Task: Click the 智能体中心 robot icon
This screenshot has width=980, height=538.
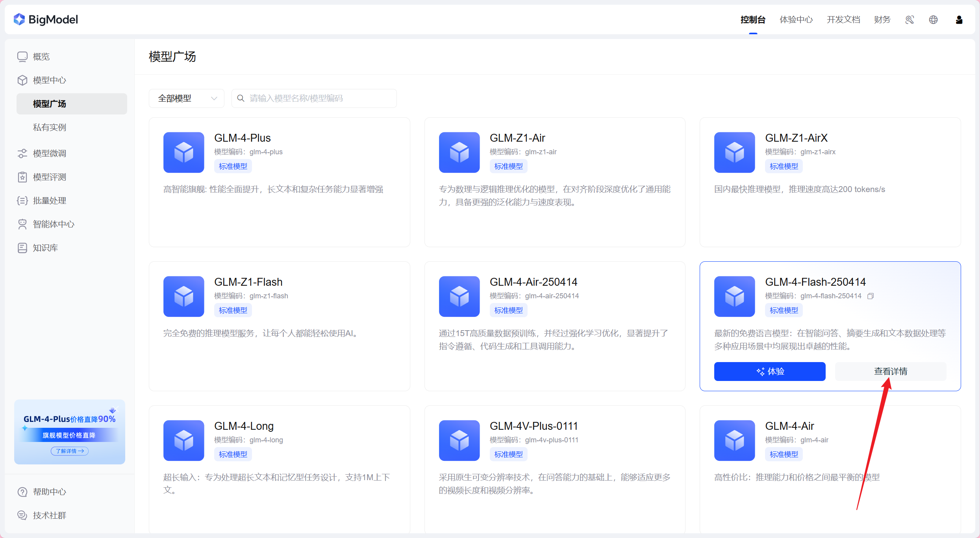Action: 22,224
